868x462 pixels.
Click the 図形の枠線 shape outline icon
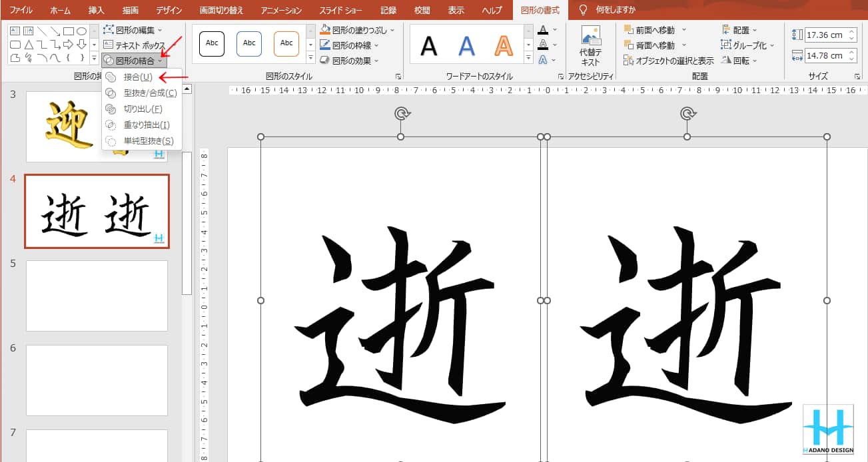point(325,45)
